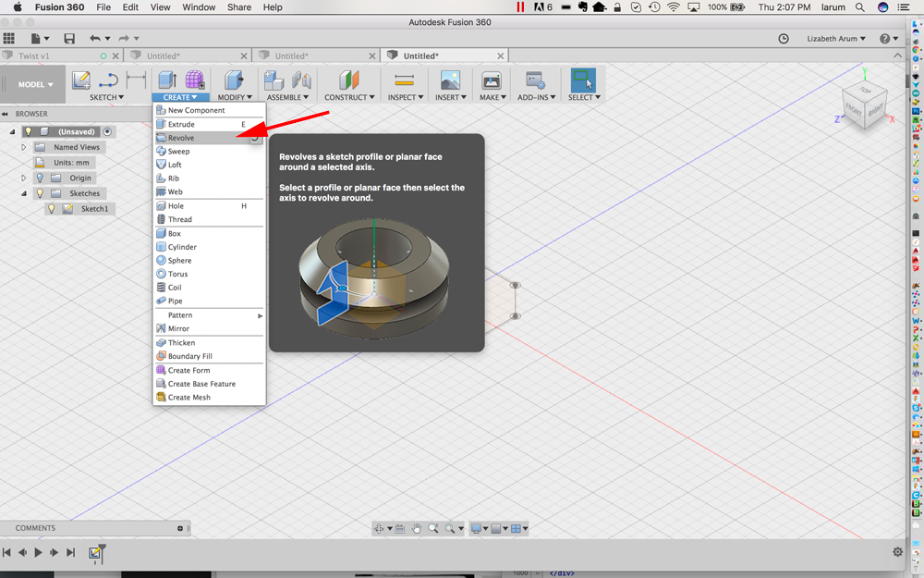
Task: Collapse the BROWSER panel arrows
Action: (x=5, y=114)
